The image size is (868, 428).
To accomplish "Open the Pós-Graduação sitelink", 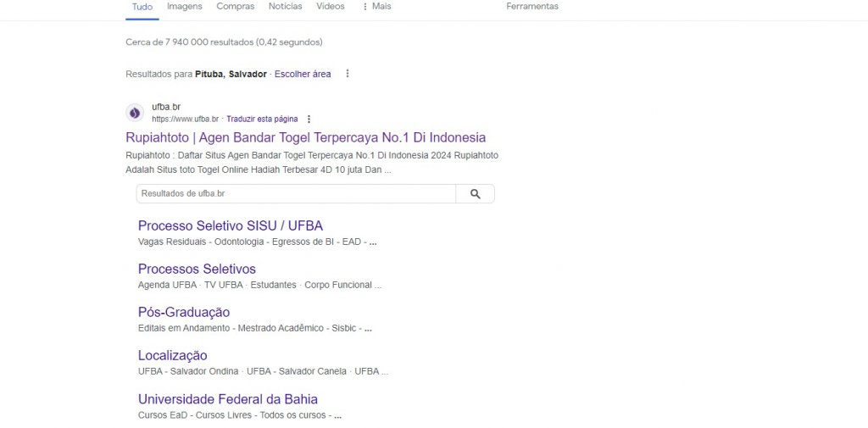I will point(184,312).
